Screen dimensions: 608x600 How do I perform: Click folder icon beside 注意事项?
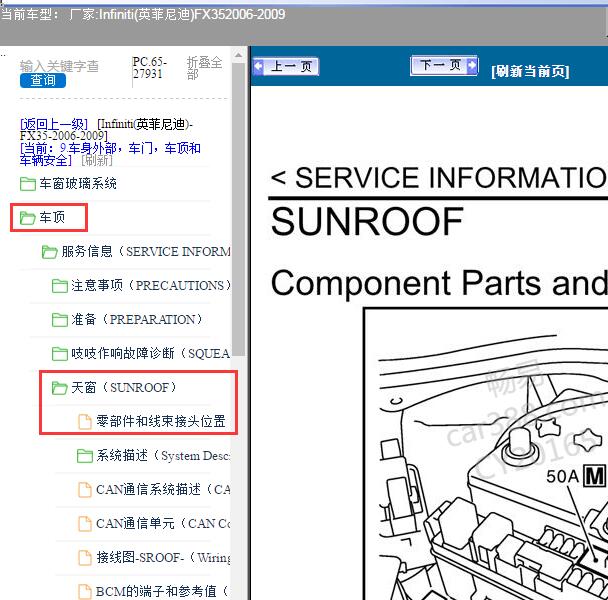(60, 286)
